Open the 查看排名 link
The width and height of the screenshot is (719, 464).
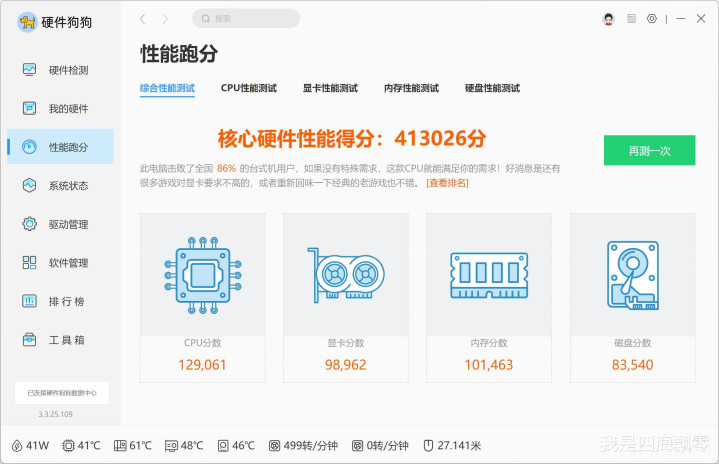coord(447,183)
